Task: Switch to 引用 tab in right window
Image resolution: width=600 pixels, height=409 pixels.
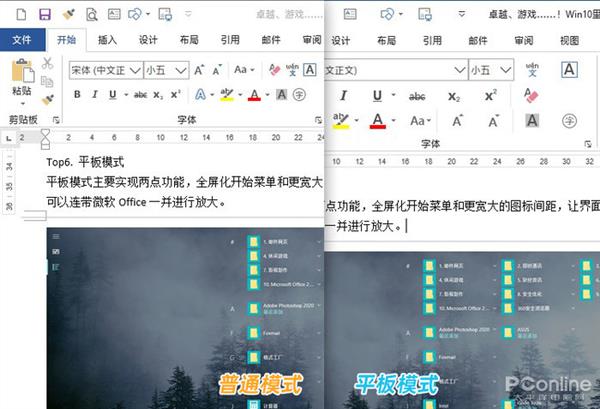Action: 432,41
